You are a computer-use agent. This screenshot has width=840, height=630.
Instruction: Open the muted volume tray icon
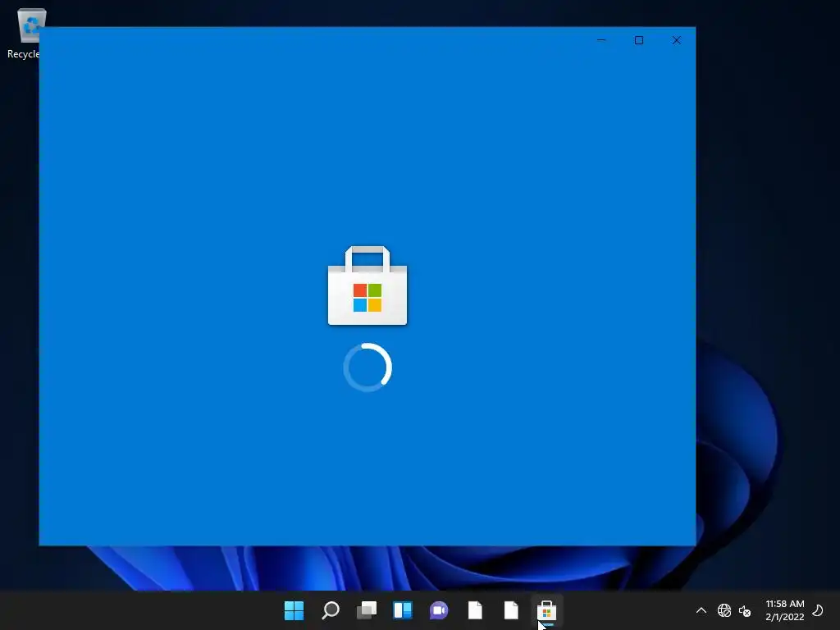point(745,610)
